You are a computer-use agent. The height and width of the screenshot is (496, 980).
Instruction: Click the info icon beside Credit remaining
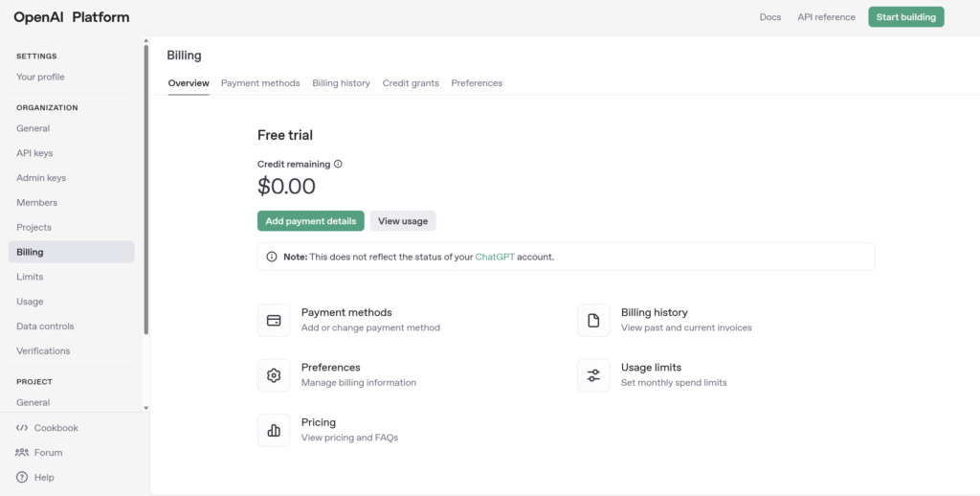click(338, 164)
